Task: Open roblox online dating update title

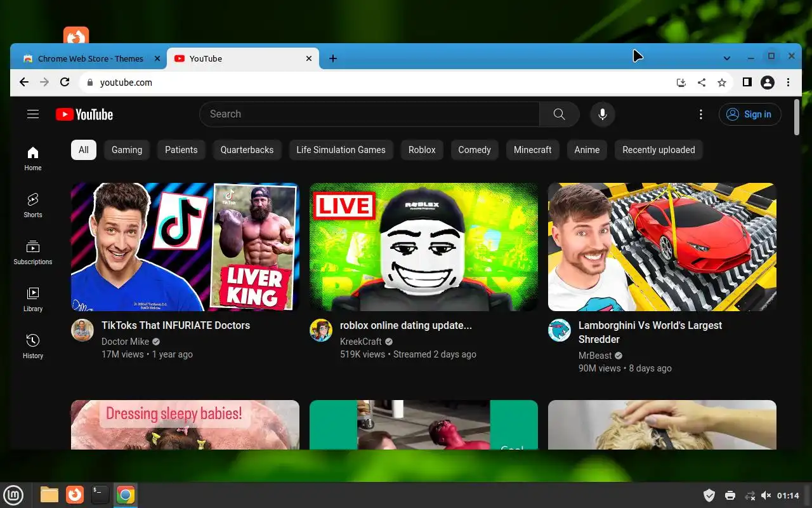Action: tap(406, 325)
